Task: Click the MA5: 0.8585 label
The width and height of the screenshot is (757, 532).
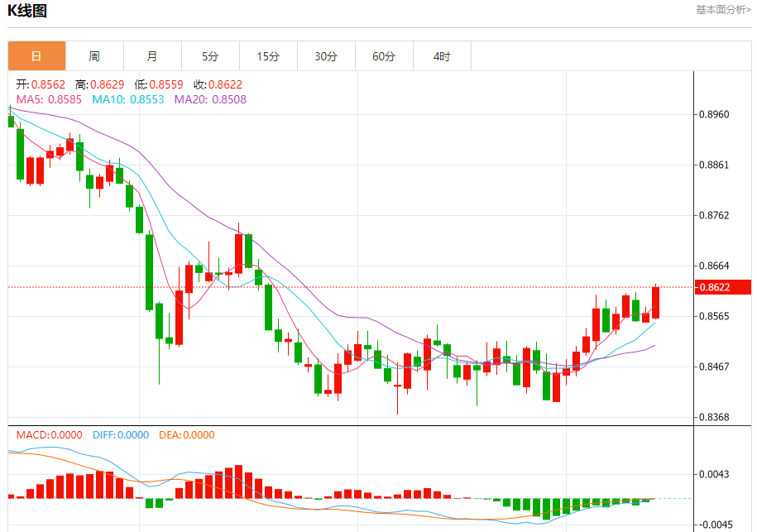Action: coord(50,99)
